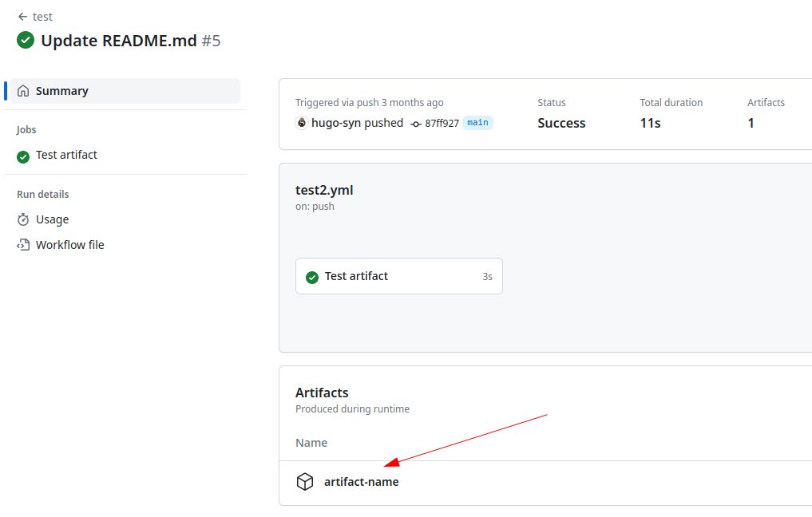The image size is (812, 517).
Task: Click the hugo-syn avatar image
Action: click(302, 123)
